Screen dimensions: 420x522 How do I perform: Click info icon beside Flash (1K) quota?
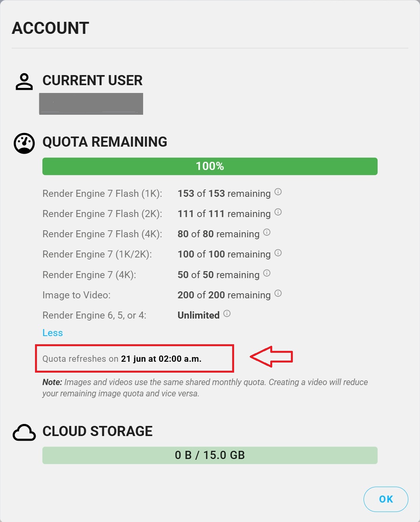pyautogui.click(x=278, y=192)
